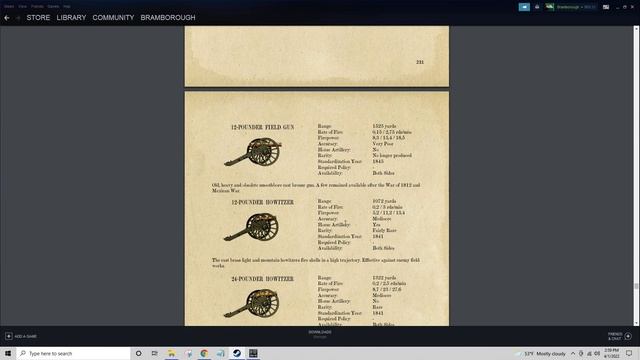Click the volume speaker tray icon
The image size is (640, 360).
click(x=597, y=353)
